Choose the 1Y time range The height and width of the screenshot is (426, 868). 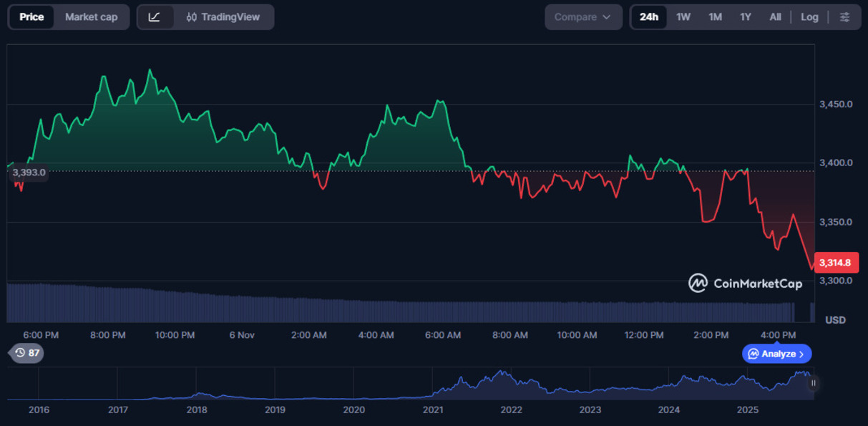tap(746, 17)
